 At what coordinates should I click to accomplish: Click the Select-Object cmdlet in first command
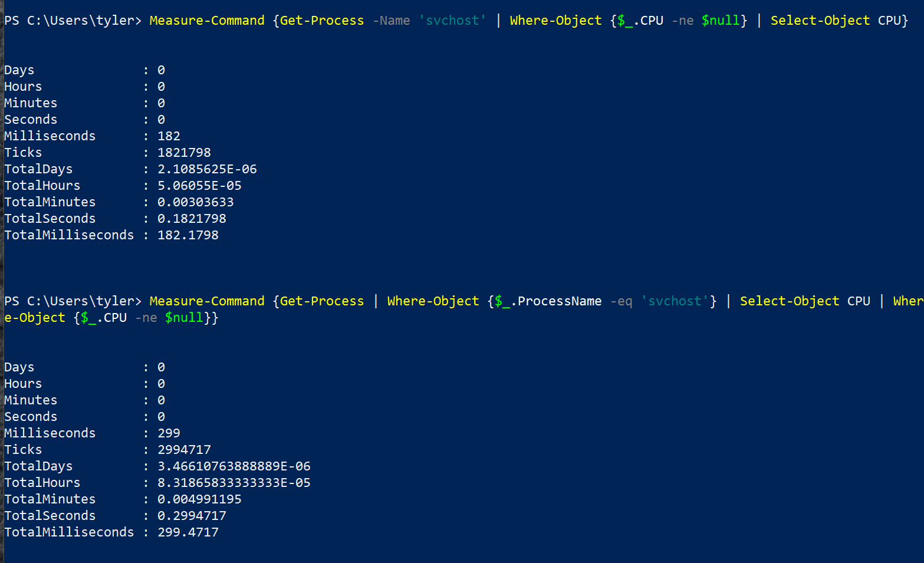(x=820, y=21)
